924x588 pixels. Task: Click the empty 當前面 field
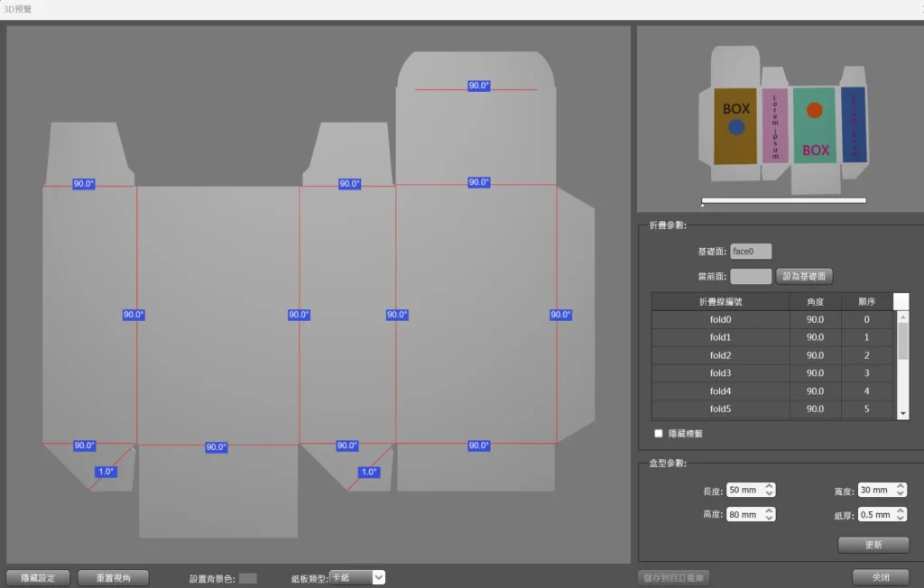[751, 276]
